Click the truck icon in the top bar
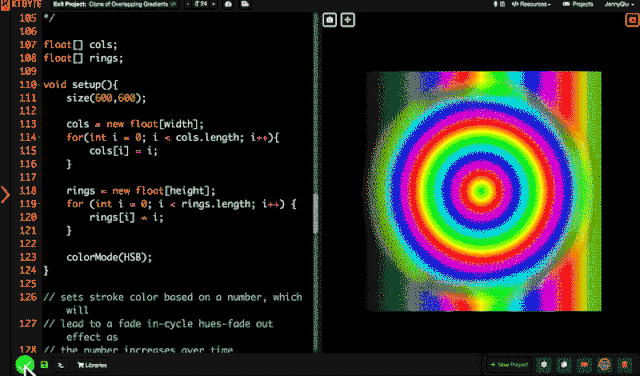Viewport: 640px width, 376px height. (245, 4)
